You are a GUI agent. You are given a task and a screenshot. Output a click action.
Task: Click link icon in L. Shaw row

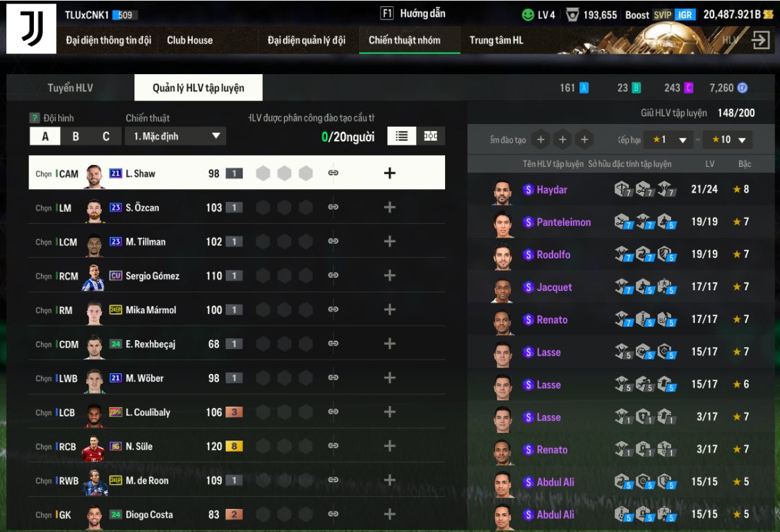[x=333, y=172]
